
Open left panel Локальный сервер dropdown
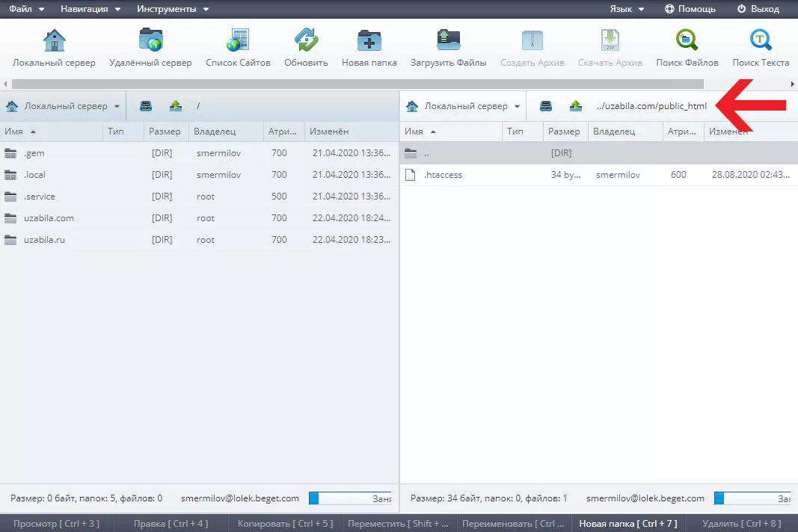pos(63,106)
